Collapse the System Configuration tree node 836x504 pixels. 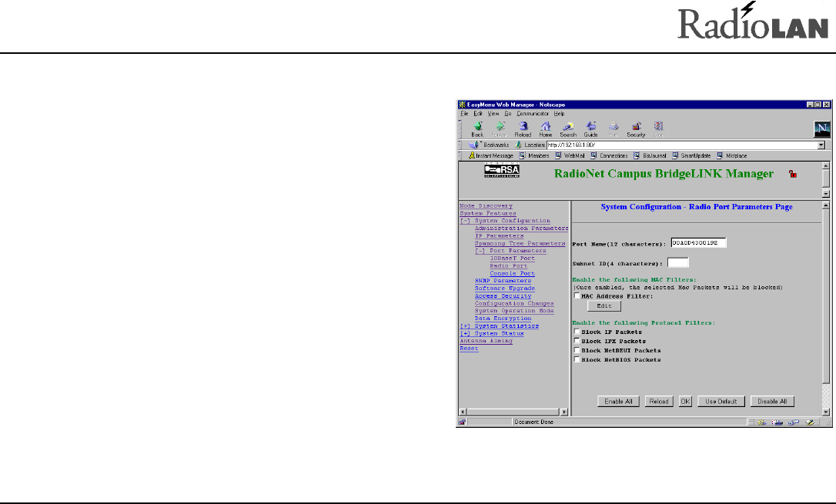(x=464, y=221)
